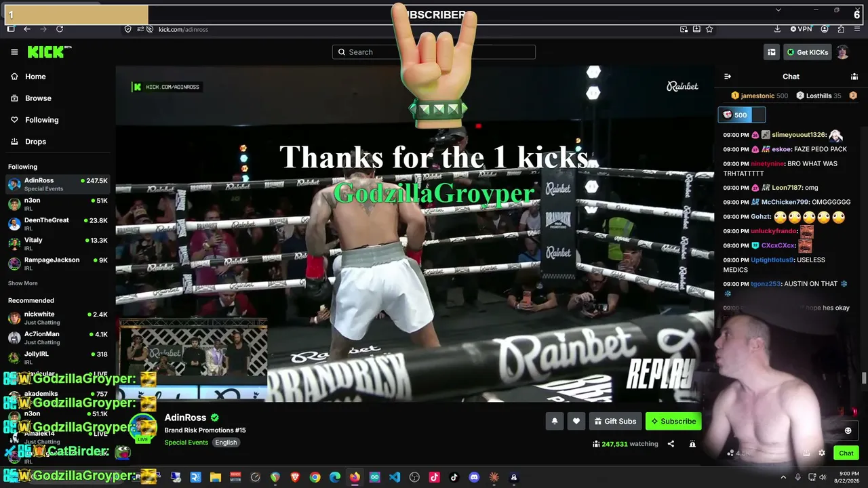Bookmark this page with the star icon
Image resolution: width=868 pixels, height=488 pixels.
pos(709,29)
